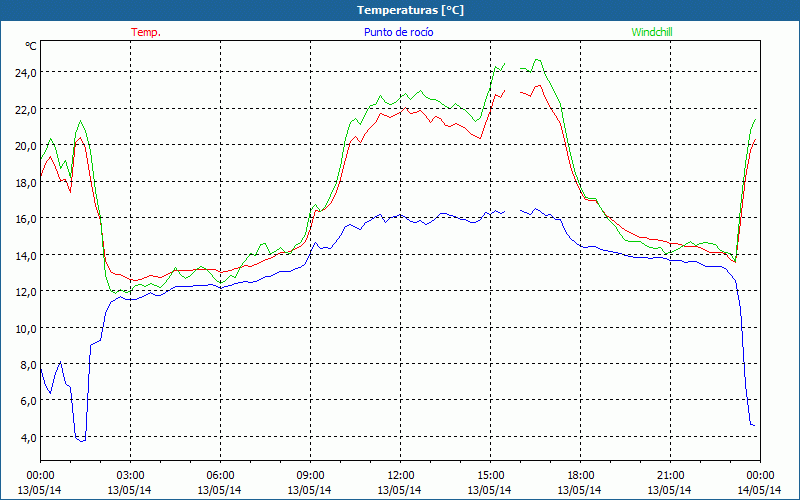This screenshot has width=800, height=500.
Task: Click the 15:00 time axis label
Action: click(x=490, y=476)
